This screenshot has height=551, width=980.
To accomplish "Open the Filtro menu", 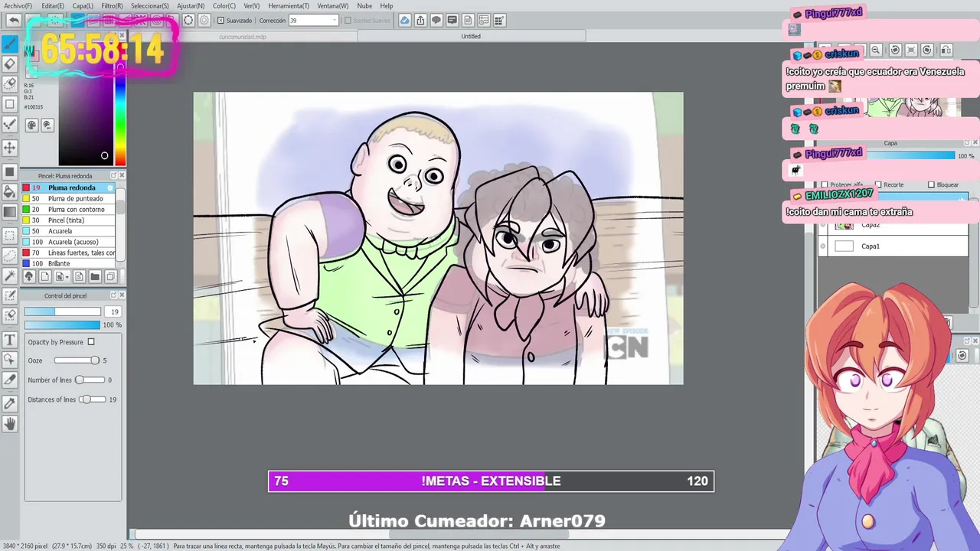I will click(112, 5).
